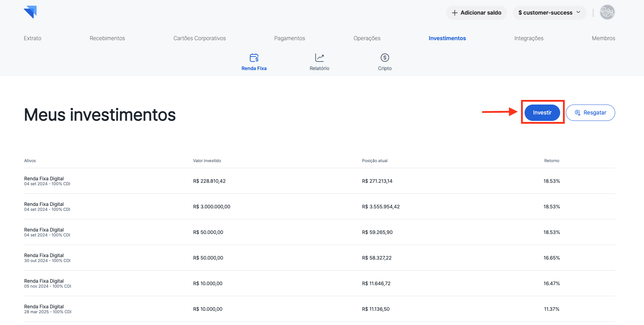This screenshot has width=644, height=325.
Task: Click the Investimentos tab
Action: pyautogui.click(x=447, y=38)
